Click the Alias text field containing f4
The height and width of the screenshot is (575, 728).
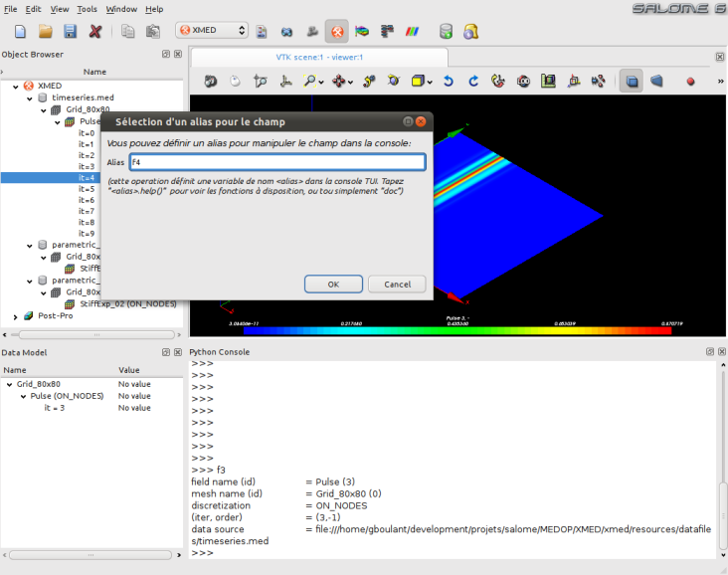click(x=277, y=162)
